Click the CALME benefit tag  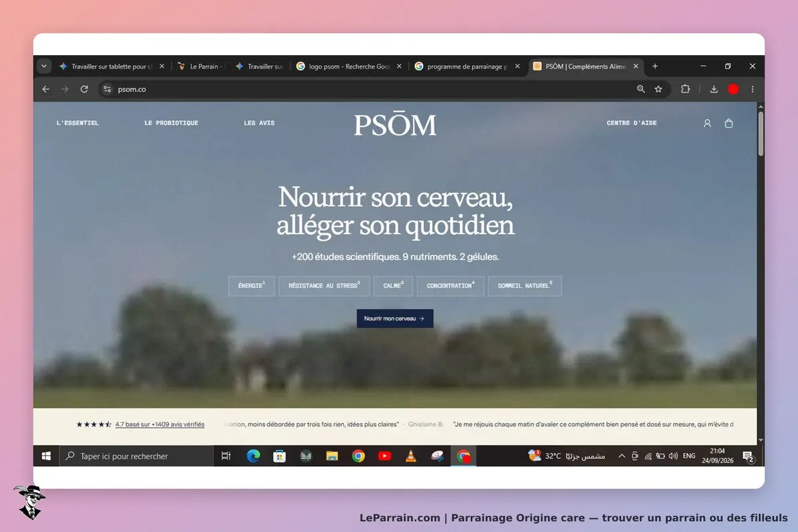coord(393,286)
